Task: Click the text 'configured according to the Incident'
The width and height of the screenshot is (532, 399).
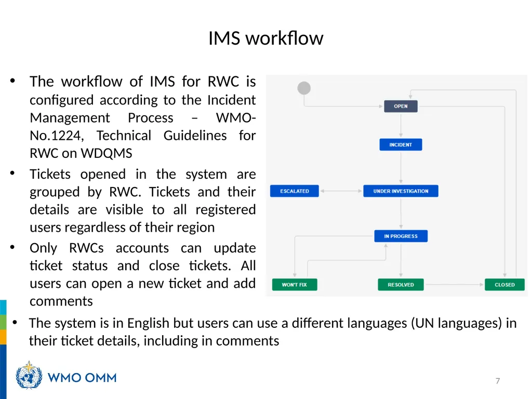Action: (x=142, y=100)
